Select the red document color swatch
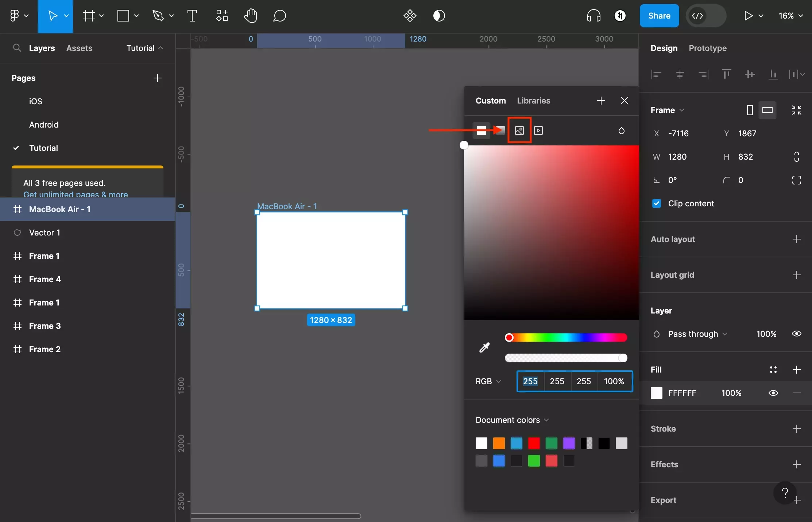Image resolution: width=812 pixels, height=522 pixels. point(534,443)
